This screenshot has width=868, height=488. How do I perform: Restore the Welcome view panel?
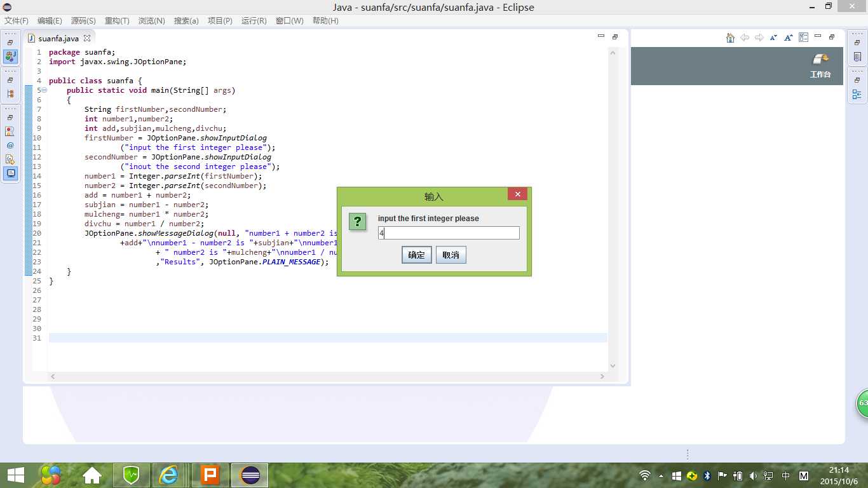pos(832,37)
